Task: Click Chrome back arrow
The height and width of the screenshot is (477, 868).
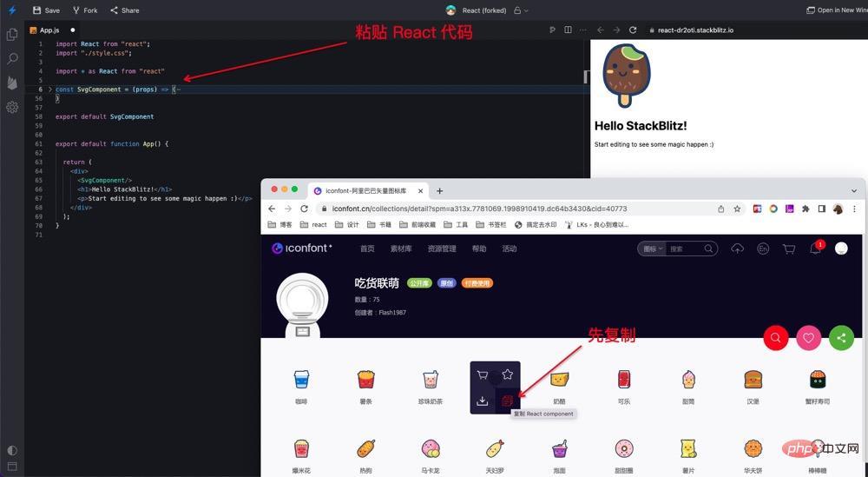Action: [x=271, y=209]
